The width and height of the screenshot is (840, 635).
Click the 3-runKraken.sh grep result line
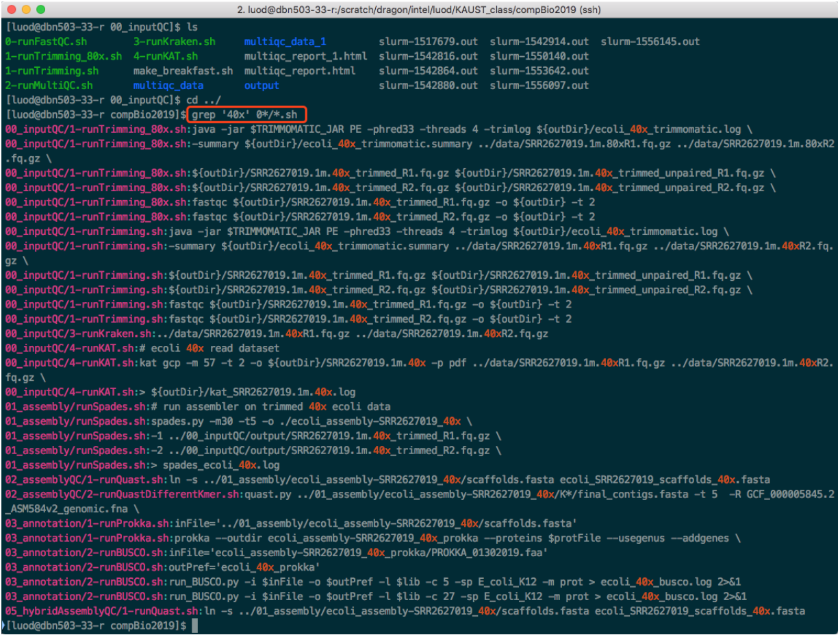[x=277, y=334]
